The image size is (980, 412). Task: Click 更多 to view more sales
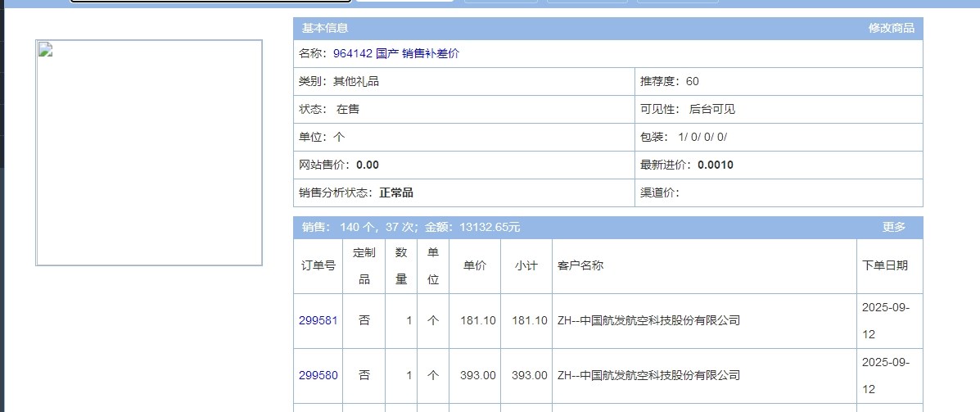click(893, 227)
